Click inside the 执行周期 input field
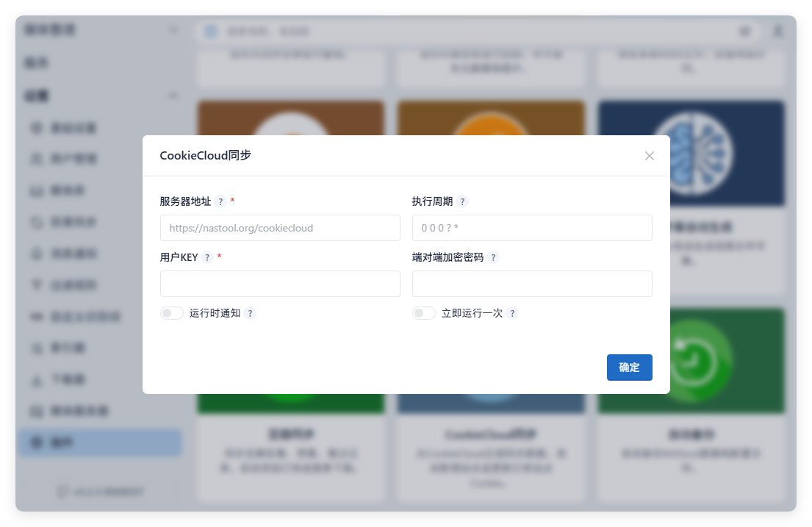This screenshot has height=527, width=812. pos(532,228)
